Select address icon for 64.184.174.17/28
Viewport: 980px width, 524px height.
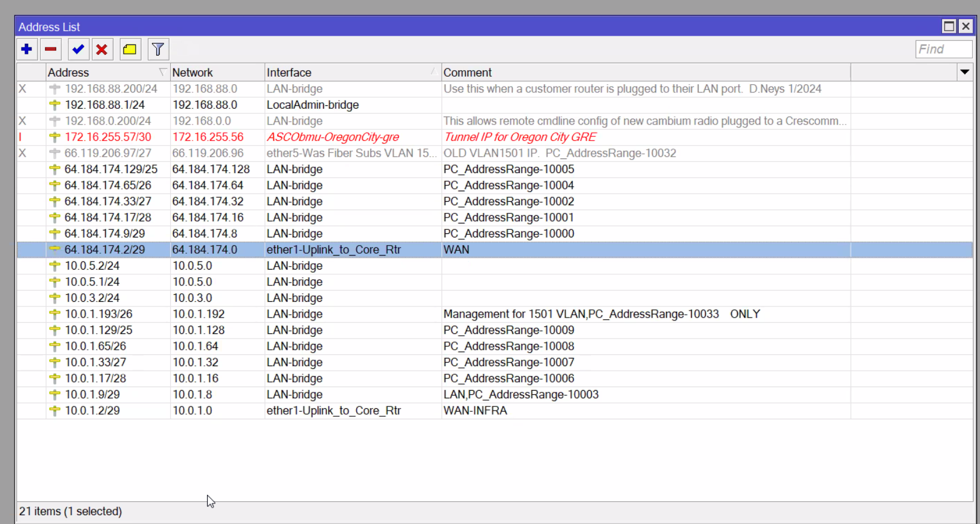(55, 218)
